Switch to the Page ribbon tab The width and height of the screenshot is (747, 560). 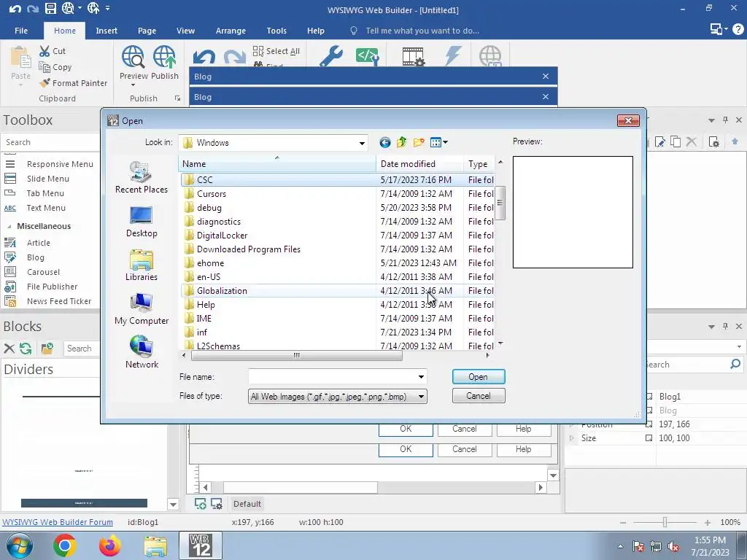coord(147,31)
